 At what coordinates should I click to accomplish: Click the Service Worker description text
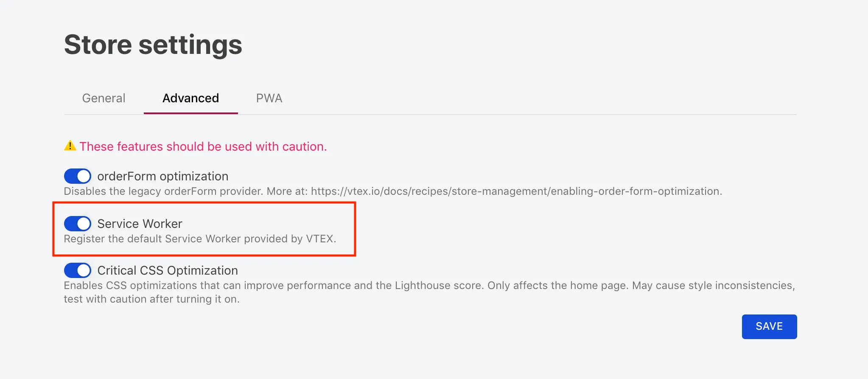199,239
